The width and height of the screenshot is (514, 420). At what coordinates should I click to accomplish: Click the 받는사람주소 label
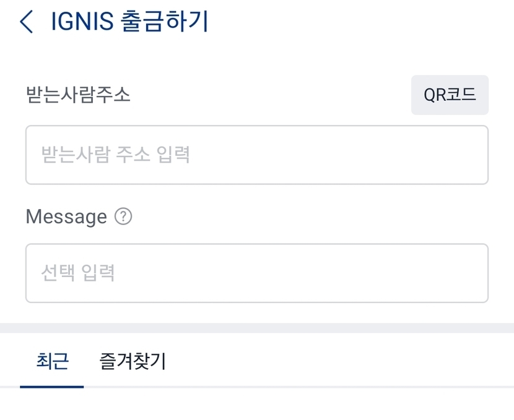point(78,95)
